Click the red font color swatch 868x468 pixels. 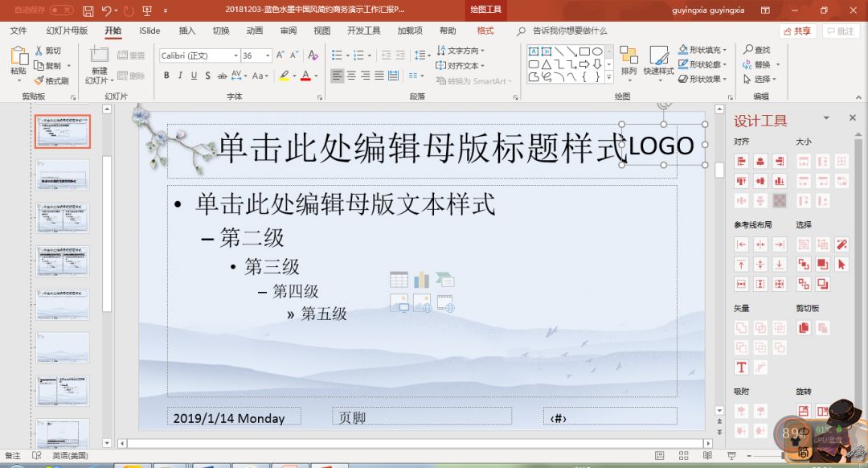click(304, 78)
